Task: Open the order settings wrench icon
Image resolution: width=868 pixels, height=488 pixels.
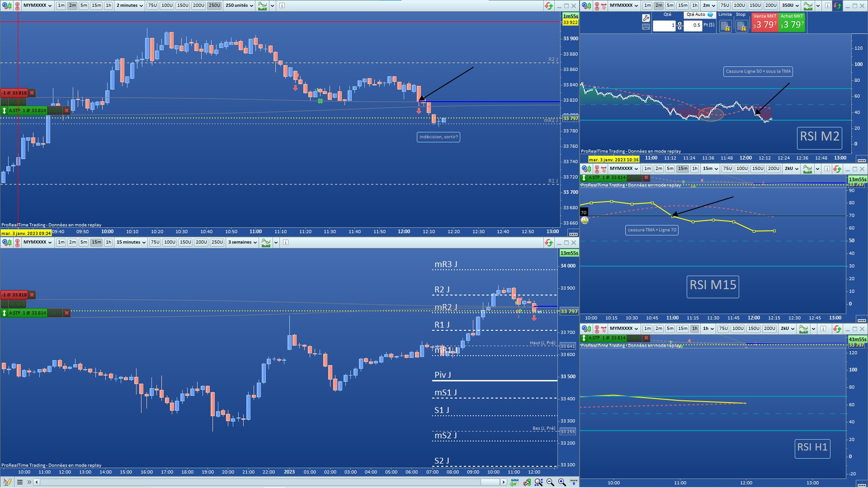Action: click(x=646, y=18)
